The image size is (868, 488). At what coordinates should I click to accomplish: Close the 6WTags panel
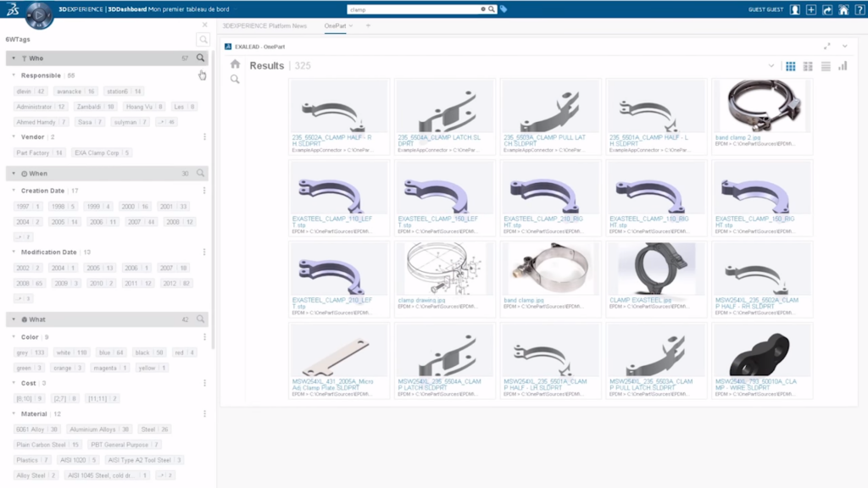205,25
